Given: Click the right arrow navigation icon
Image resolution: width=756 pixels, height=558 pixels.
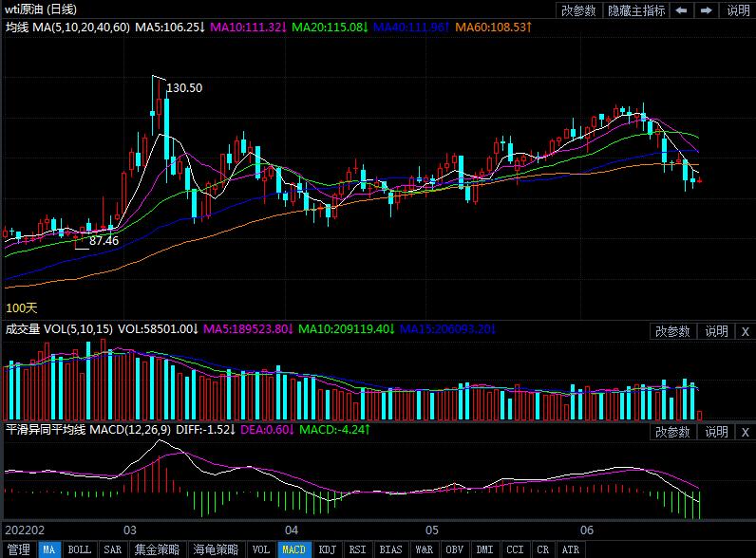Looking at the screenshot, I should point(706,10).
